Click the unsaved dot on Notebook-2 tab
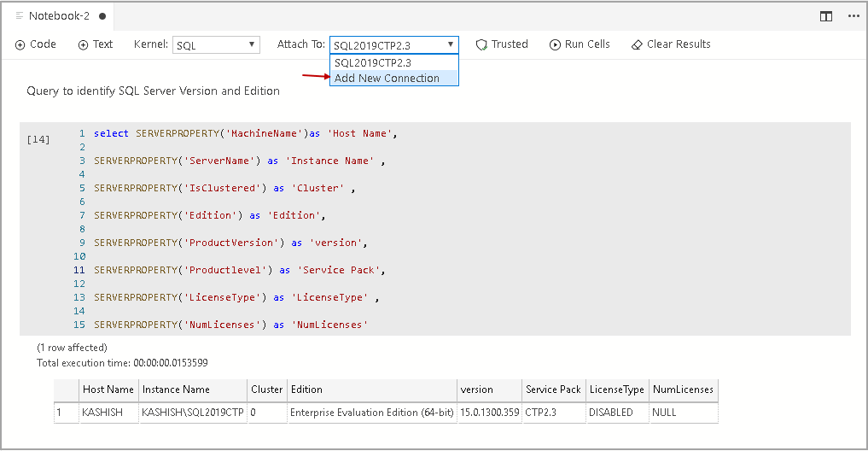 tap(102, 16)
